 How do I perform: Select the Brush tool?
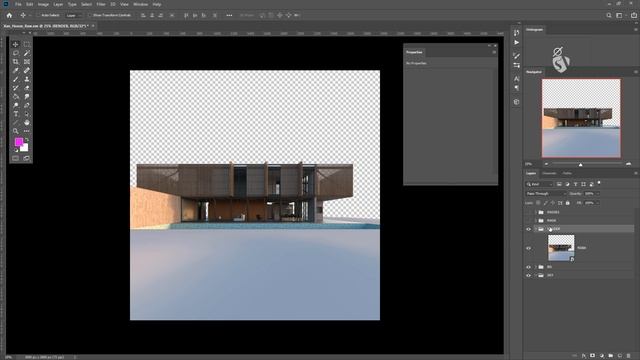pyautogui.click(x=16, y=79)
